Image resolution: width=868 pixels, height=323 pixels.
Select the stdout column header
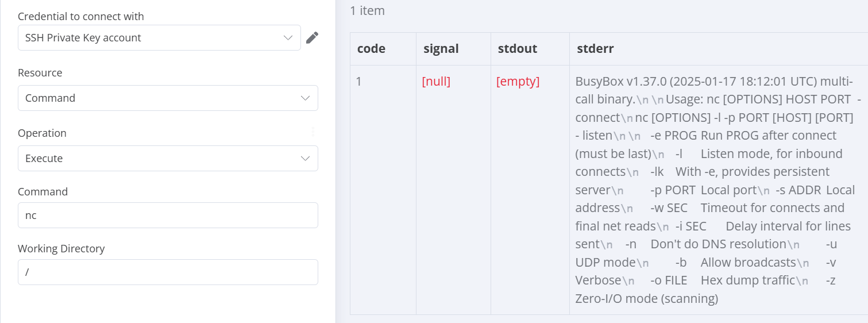(530, 49)
